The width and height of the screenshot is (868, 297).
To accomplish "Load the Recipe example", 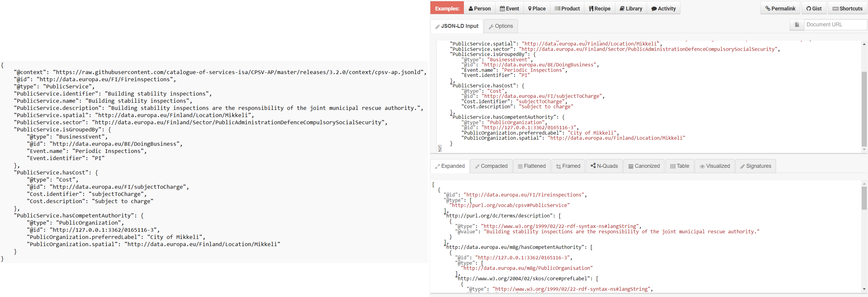I will point(600,8).
